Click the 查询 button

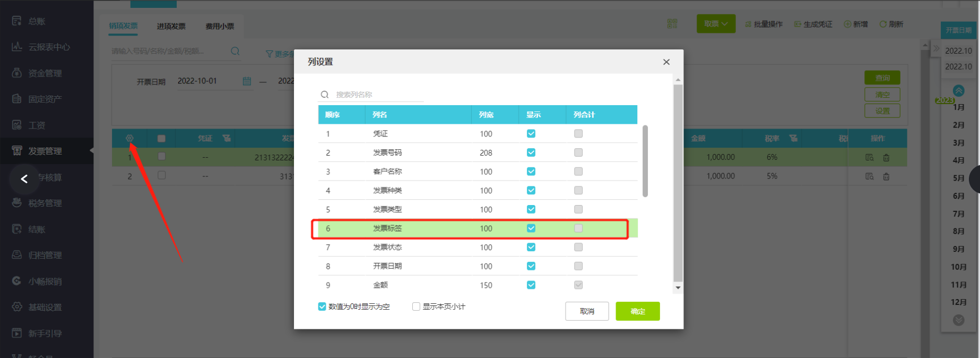tap(882, 78)
